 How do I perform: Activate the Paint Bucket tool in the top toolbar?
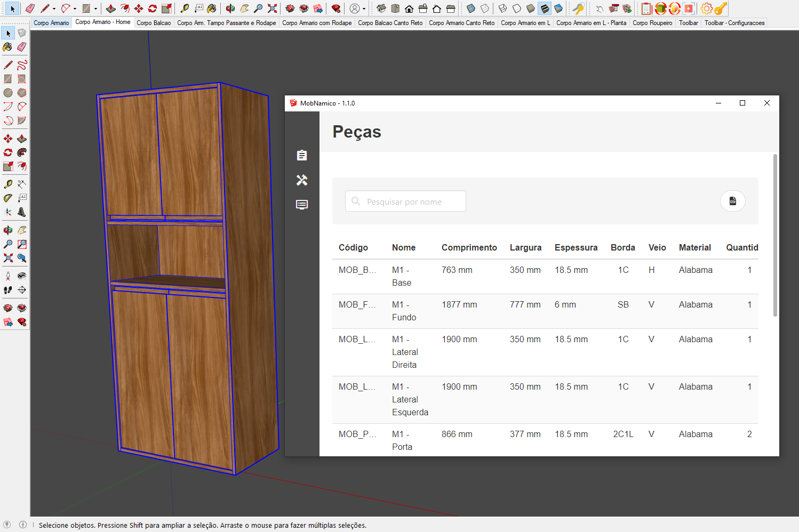pos(212,9)
